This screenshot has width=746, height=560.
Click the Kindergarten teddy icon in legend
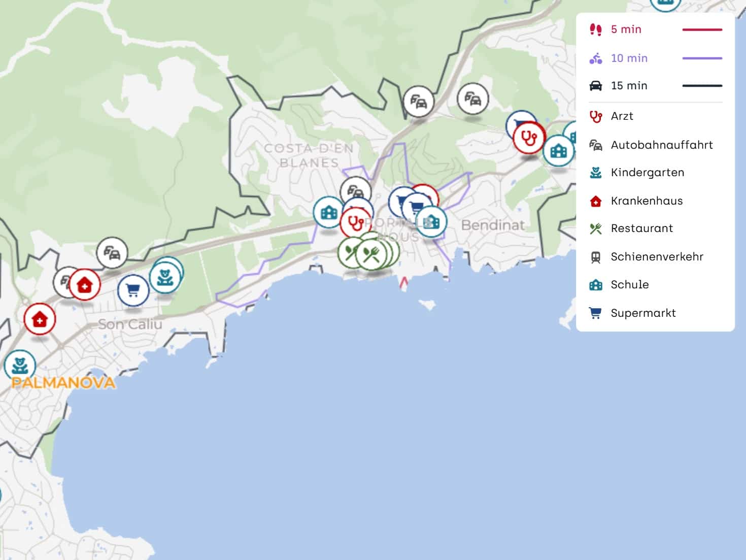[x=596, y=173]
